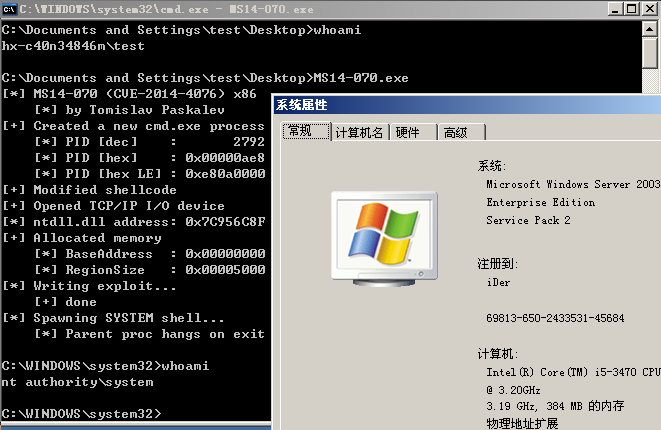The image size is (661, 430).
Task: Switch to the 计算机名 tab
Action: (x=360, y=133)
